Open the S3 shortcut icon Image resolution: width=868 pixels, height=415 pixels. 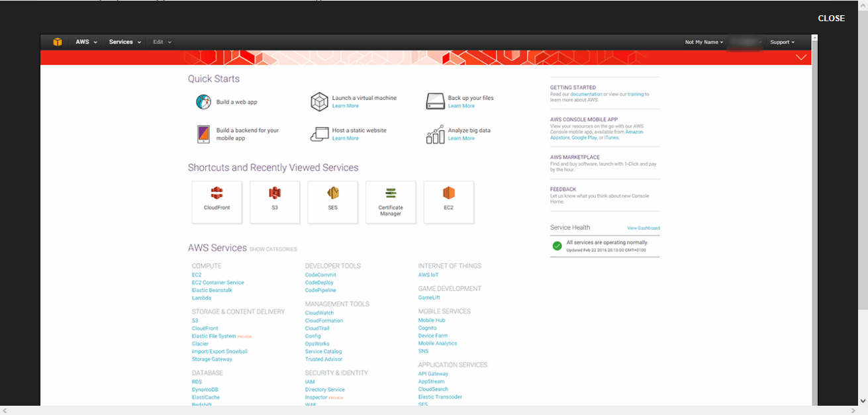[x=275, y=193]
